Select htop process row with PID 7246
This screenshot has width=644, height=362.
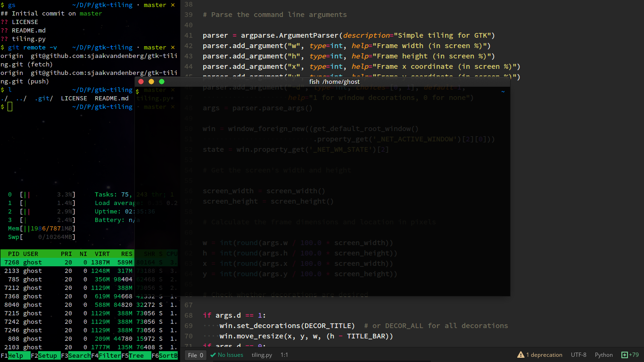89,330
